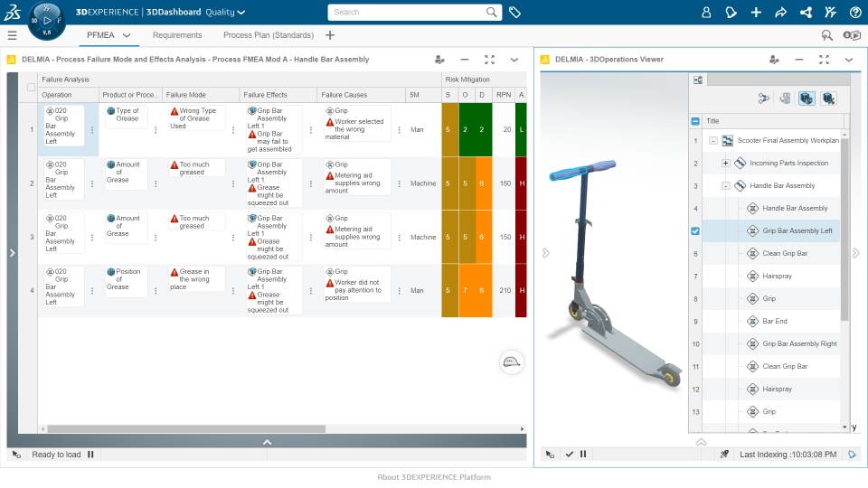Expand the left side panel arrow of PFMEA

point(12,253)
